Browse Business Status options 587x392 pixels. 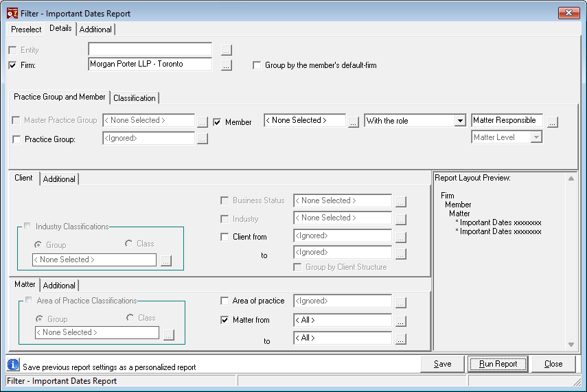coord(400,201)
